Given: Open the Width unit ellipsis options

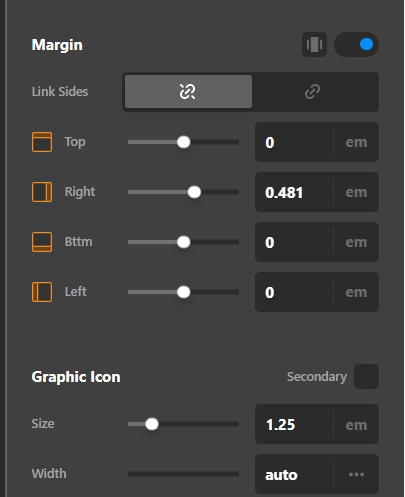Looking at the screenshot, I should [356, 474].
